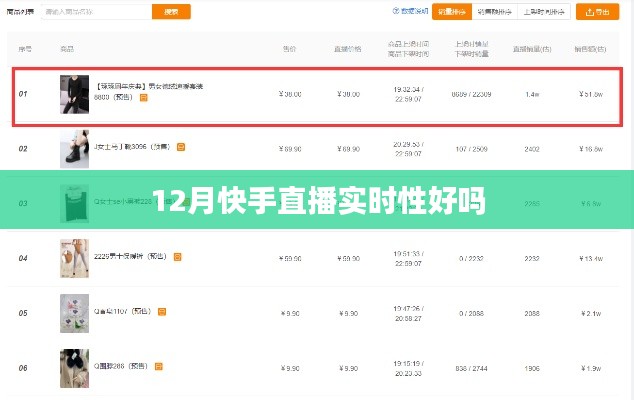Switch to the middle sales-amount ranking tab
Image resolution: width=634 pixels, height=400 pixels.
click(x=494, y=12)
